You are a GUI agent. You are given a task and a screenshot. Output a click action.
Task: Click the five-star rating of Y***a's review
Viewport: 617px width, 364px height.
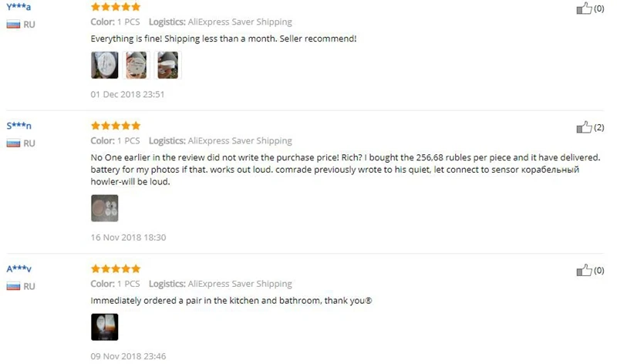coord(115,7)
